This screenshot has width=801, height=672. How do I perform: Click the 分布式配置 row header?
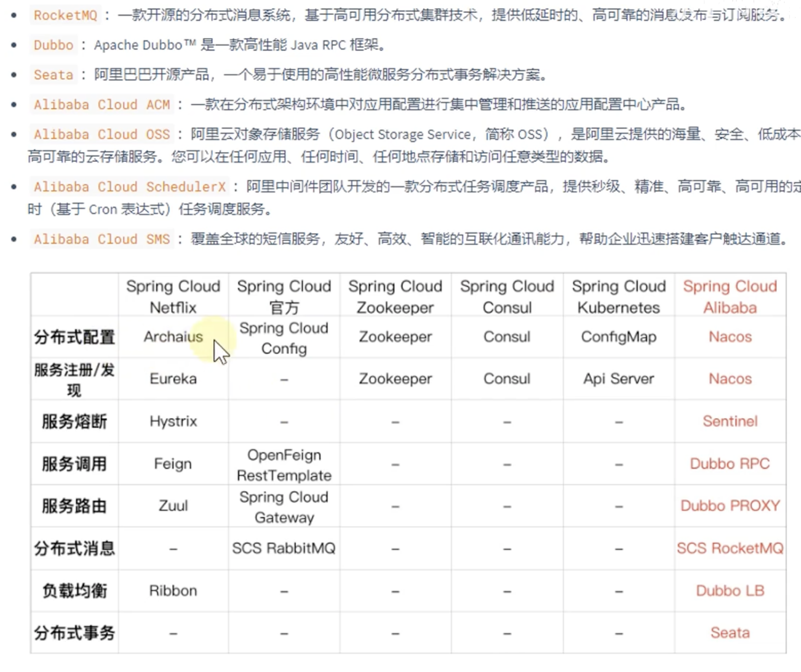[x=74, y=337]
